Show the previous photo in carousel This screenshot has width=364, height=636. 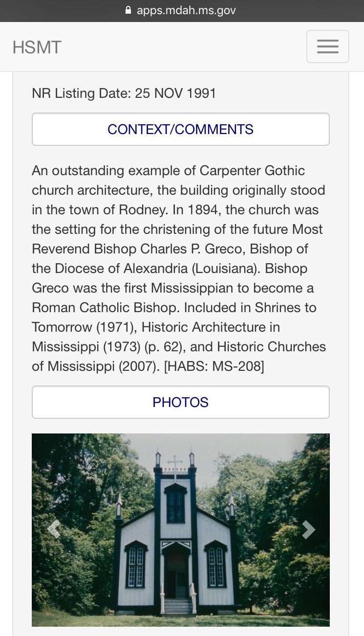54,529
